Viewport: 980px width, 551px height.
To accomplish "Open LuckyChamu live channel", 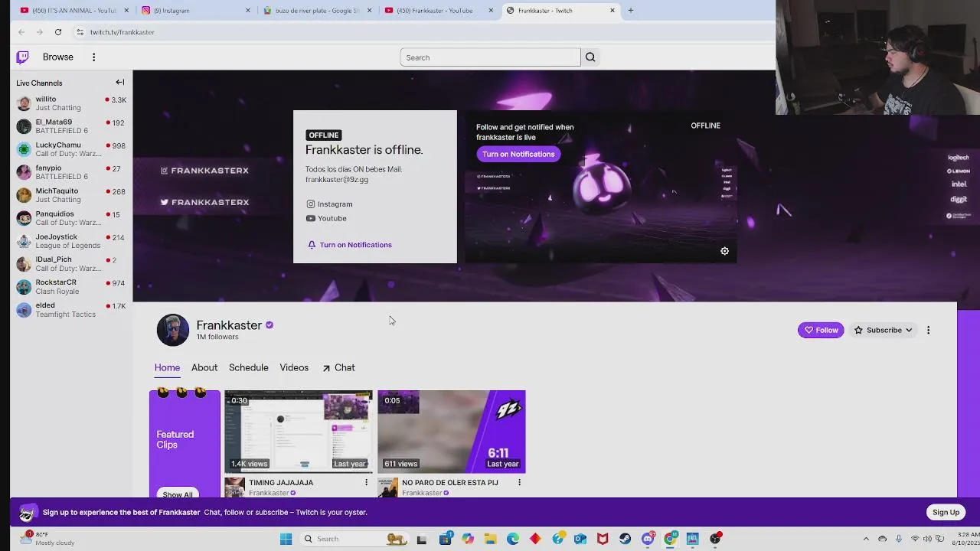I will click(x=71, y=149).
